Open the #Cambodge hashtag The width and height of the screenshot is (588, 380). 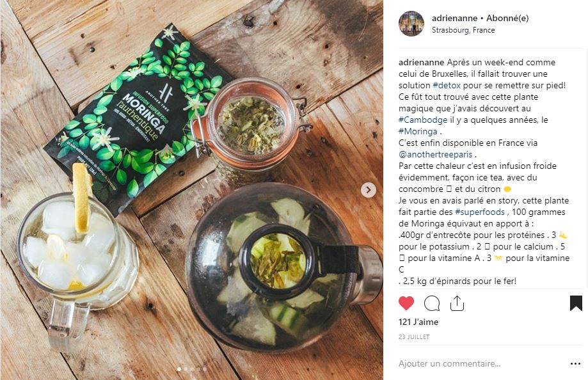[423, 120]
